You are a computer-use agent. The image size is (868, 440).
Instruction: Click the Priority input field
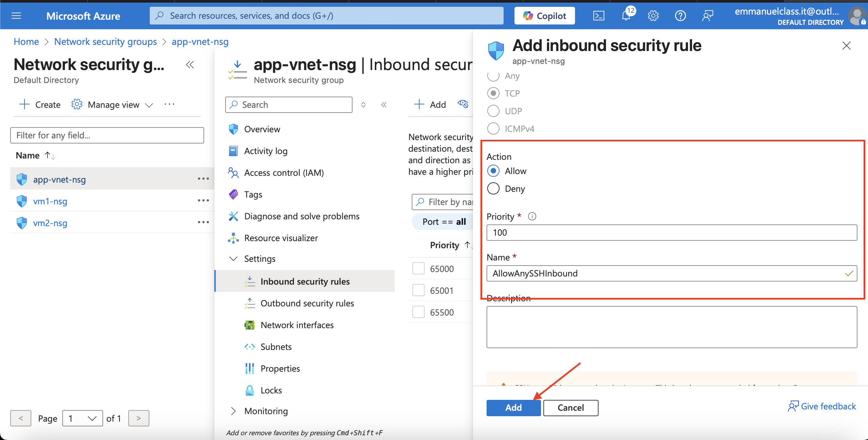[x=672, y=233]
